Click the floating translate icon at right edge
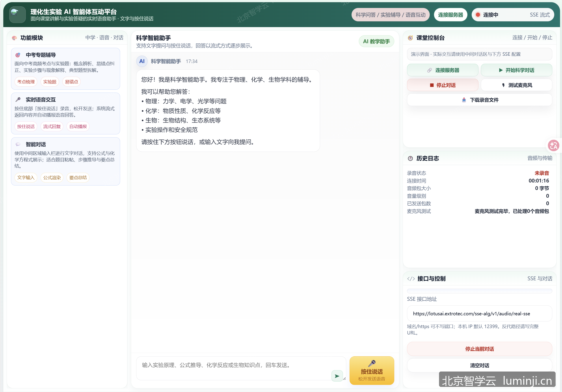 (x=553, y=145)
